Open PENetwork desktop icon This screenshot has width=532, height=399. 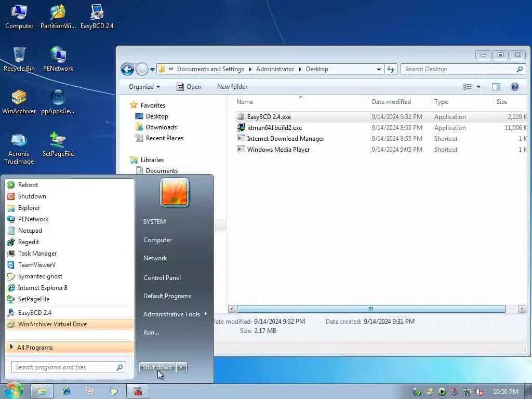coord(58,59)
